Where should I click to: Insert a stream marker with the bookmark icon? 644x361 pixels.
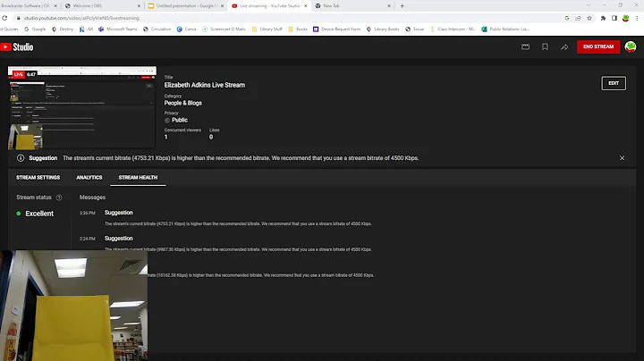tap(545, 46)
